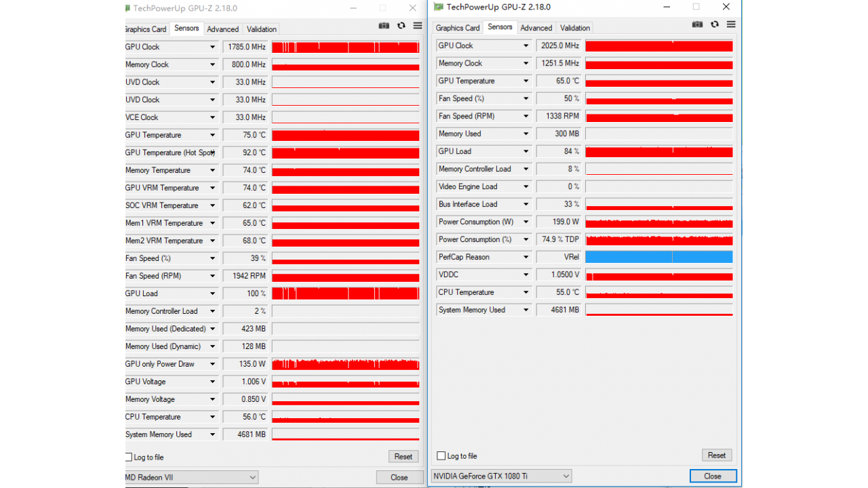Click the 1251.5 MHz Memory Clock value
868x488 pixels.
pyautogui.click(x=558, y=63)
